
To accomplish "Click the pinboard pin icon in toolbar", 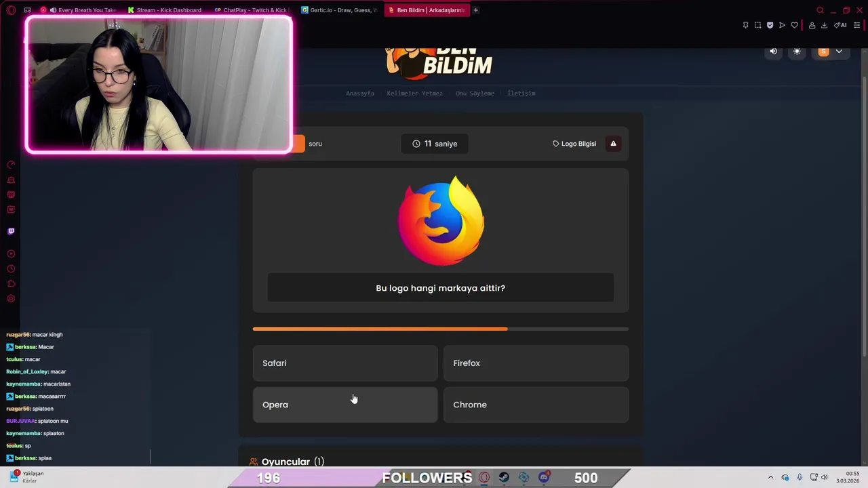I will (745, 25).
